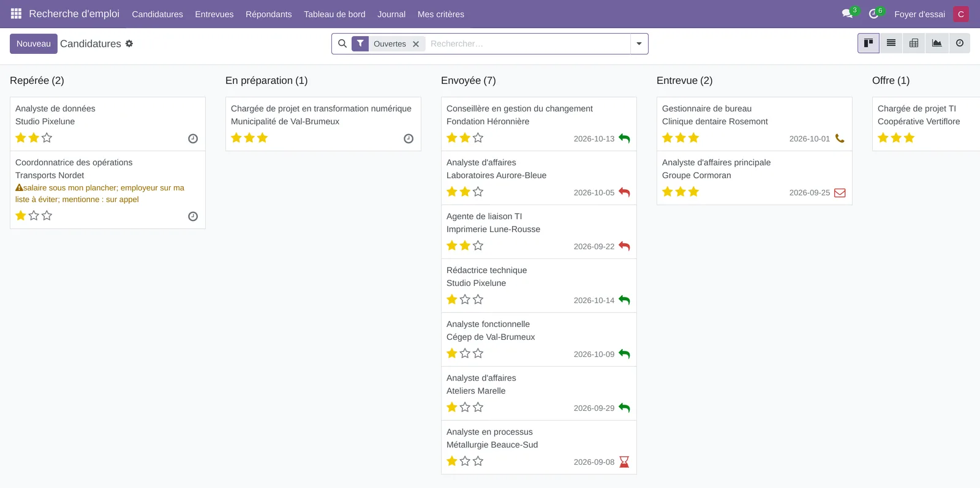Open the Tableau de bord menu

pos(334,14)
